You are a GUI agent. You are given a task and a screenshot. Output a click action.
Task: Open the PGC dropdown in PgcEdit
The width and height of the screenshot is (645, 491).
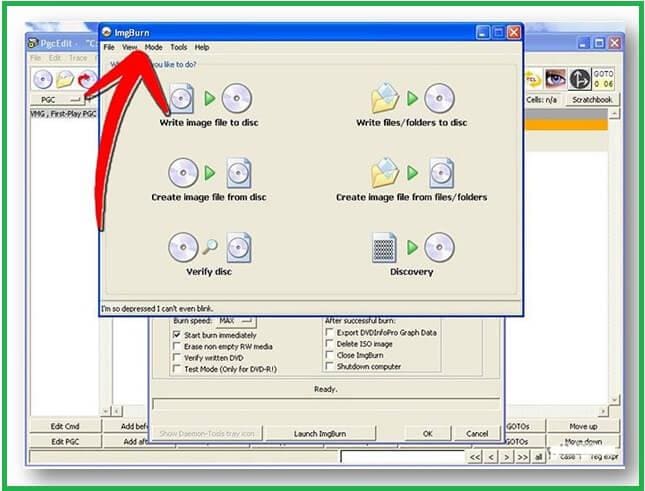point(57,100)
